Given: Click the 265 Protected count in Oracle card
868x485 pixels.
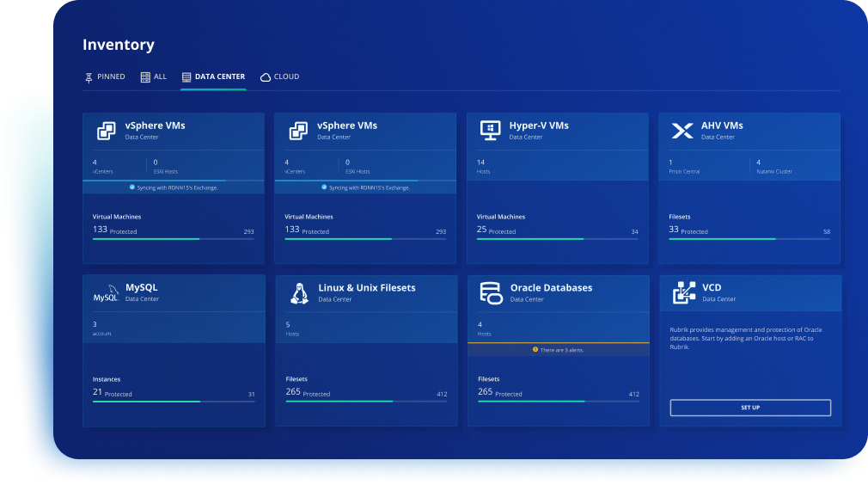Looking at the screenshot, I should [500, 392].
